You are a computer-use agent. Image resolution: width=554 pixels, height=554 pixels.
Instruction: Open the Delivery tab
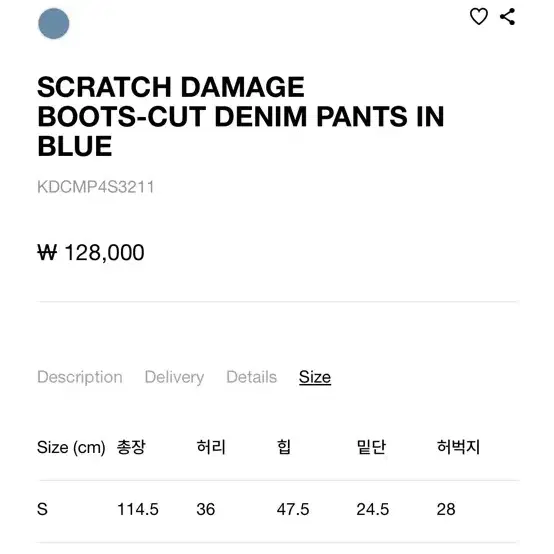pyautogui.click(x=174, y=377)
